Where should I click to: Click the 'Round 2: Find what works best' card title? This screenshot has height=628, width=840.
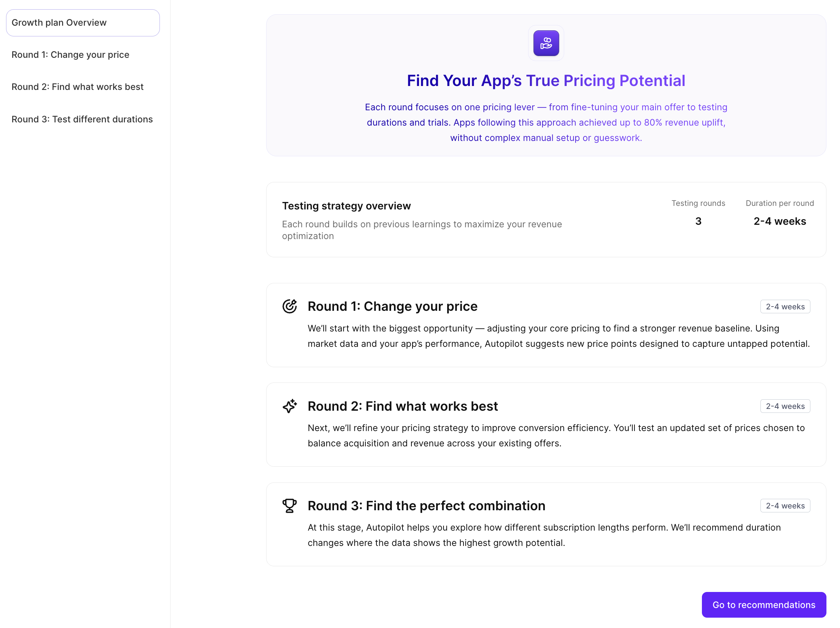point(403,406)
